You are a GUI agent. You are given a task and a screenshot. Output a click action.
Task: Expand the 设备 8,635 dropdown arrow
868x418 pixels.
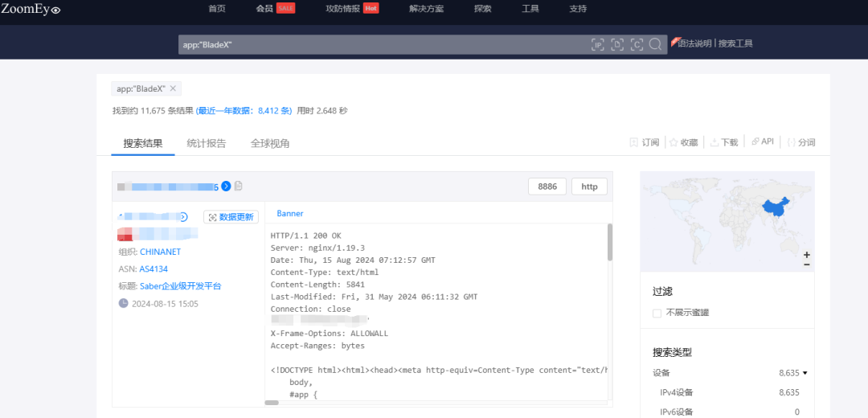pyautogui.click(x=805, y=373)
